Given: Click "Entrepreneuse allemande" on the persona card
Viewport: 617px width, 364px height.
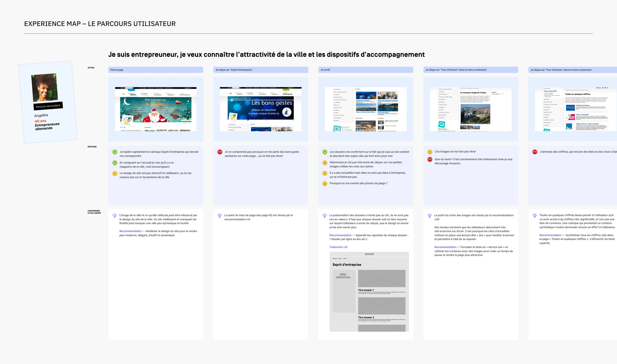Looking at the screenshot, I should click(x=47, y=126).
